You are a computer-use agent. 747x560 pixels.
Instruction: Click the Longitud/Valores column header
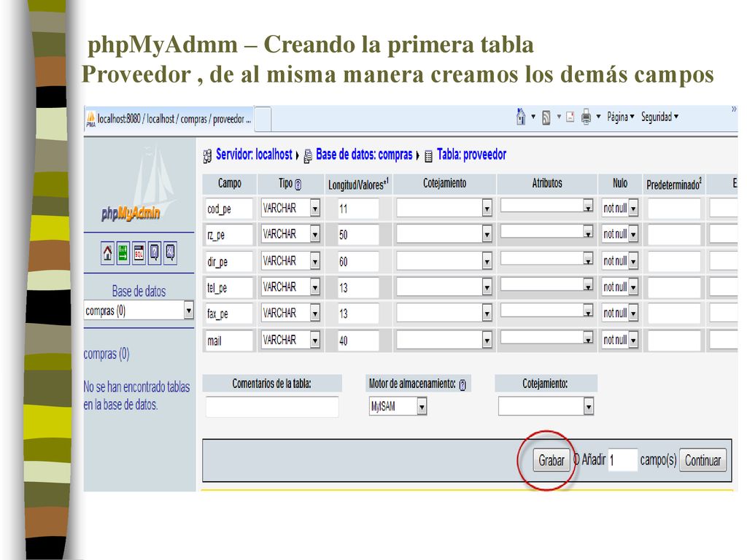tap(358, 184)
